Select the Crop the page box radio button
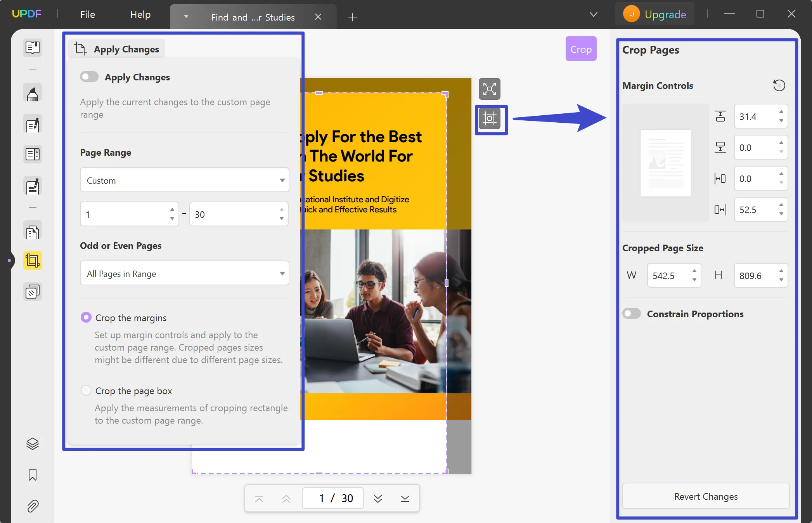The height and width of the screenshot is (523, 812). tap(87, 390)
